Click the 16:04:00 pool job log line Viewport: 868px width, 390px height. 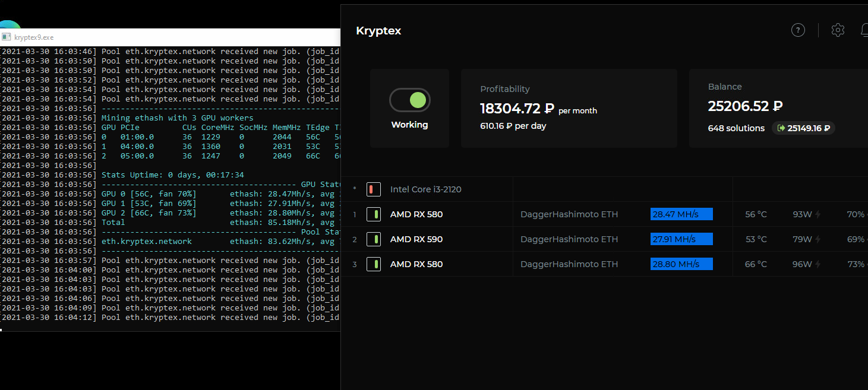coord(170,270)
